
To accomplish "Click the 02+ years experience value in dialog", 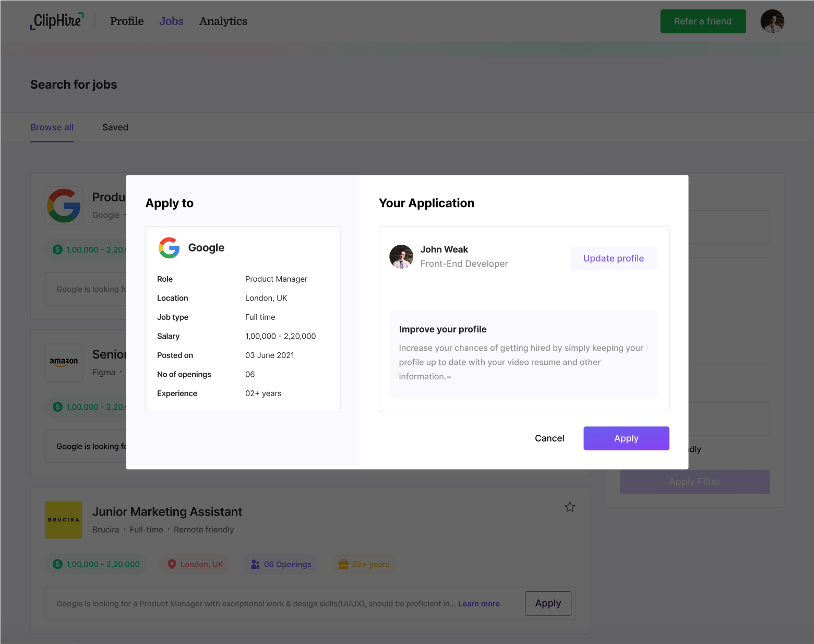I will click(263, 393).
